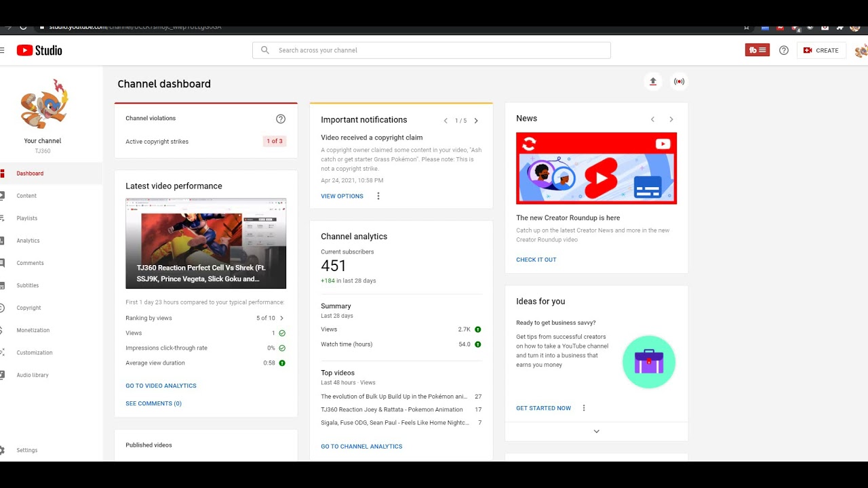Image resolution: width=868 pixels, height=488 pixels.
Task: Open the Channel violations help icon
Action: coord(281,119)
